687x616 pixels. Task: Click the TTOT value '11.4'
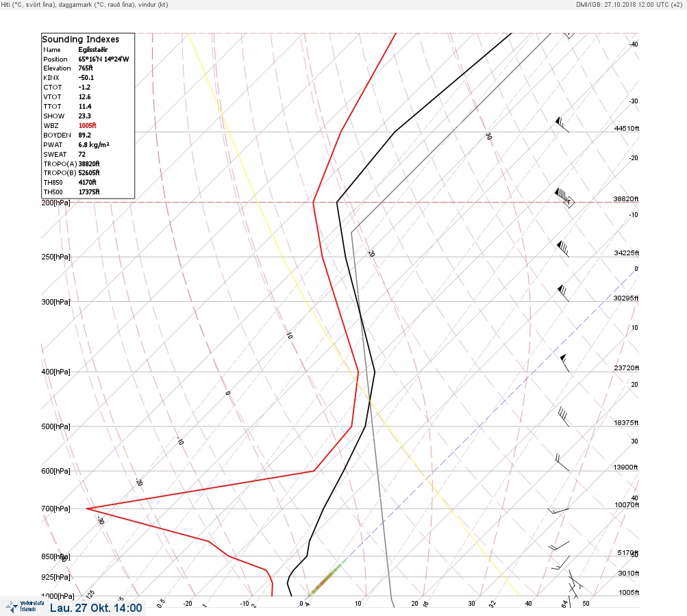(85, 106)
